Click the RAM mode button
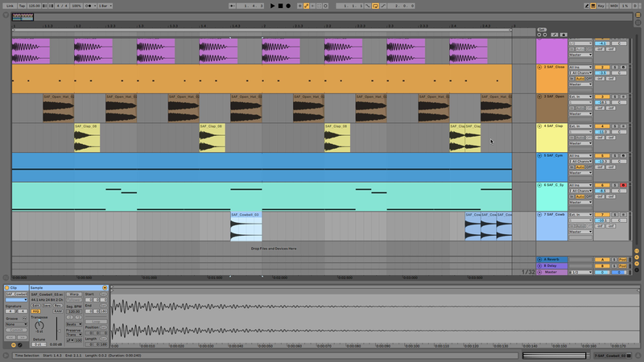Screen dimensions: 644x362 click(58, 311)
